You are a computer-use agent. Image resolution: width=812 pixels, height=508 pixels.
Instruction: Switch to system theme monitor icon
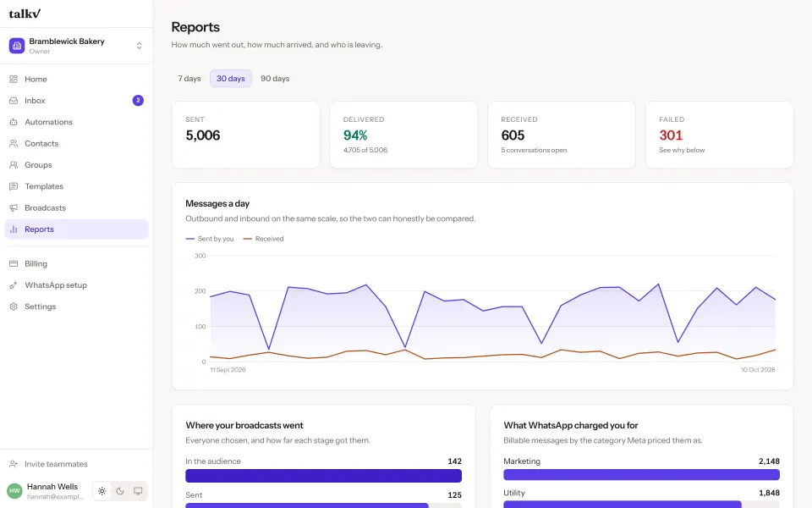point(138,491)
